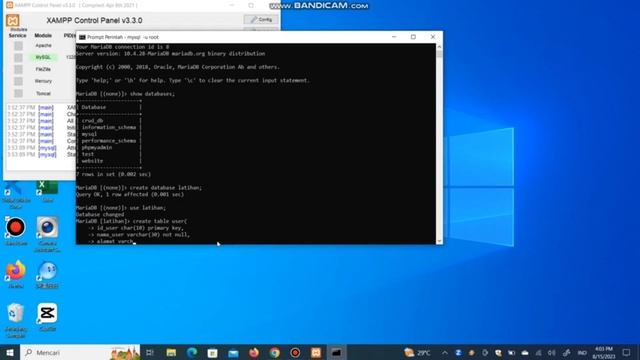Open File Explorer from the taskbar
The image size is (640, 360).
coord(171,352)
